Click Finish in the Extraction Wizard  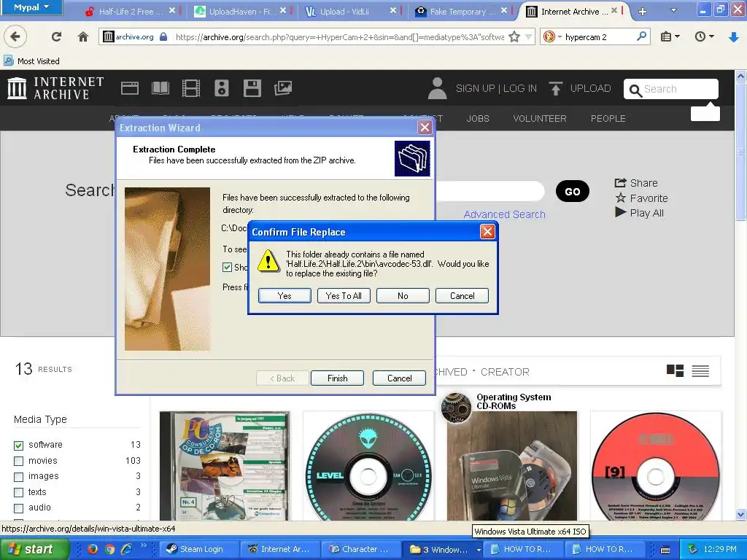pos(337,378)
